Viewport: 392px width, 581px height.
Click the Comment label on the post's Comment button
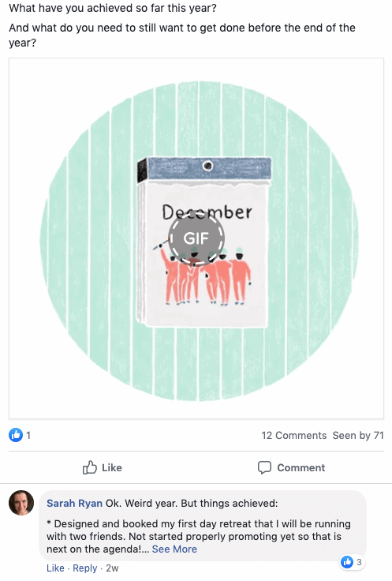coord(301,467)
